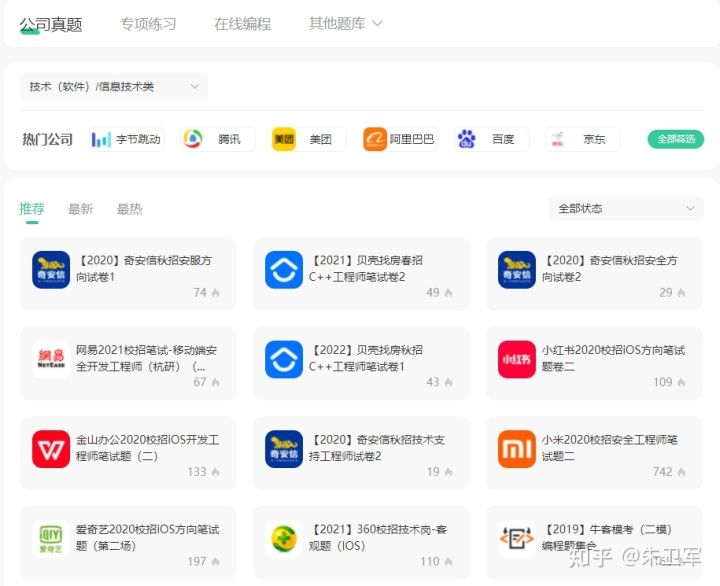Open 【2021】贝壳找房春招C++工程师笔试卷2 card
The height and width of the screenshot is (586, 720).
[x=361, y=274]
